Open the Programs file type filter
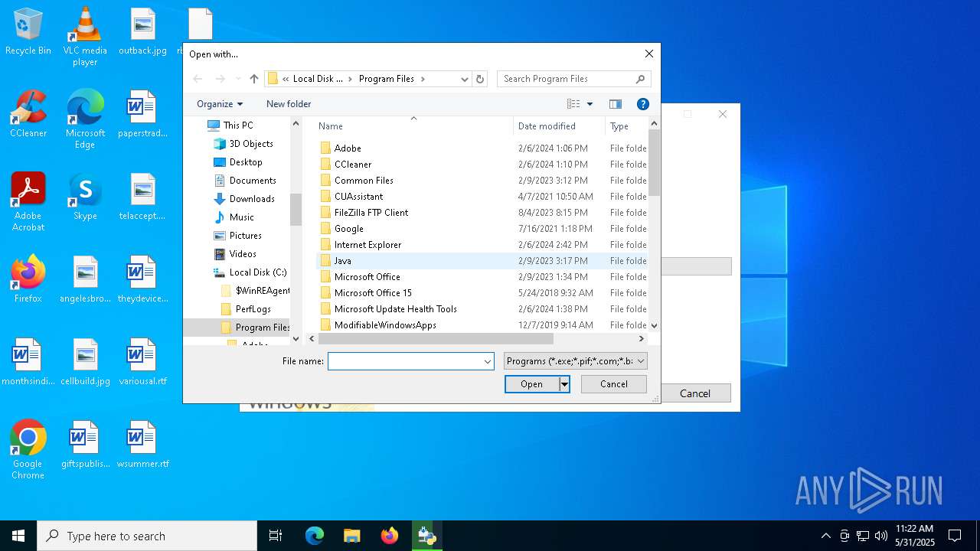980x551 pixels. click(x=576, y=361)
